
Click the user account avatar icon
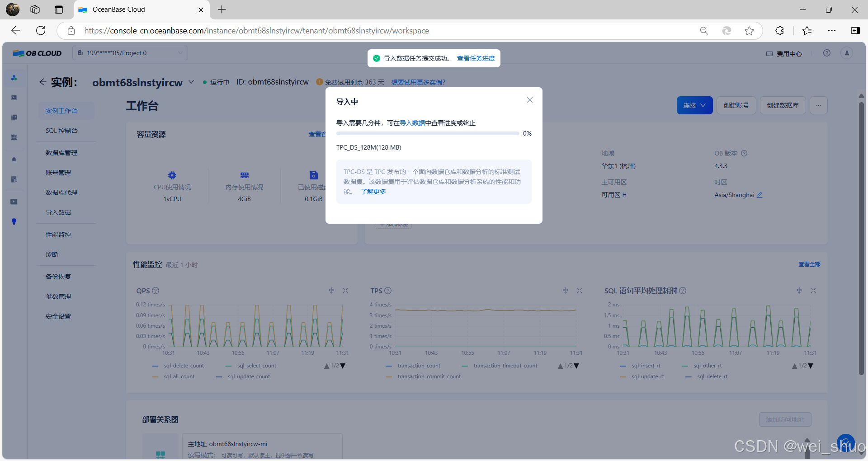pyautogui.click(x=846, y=53)
